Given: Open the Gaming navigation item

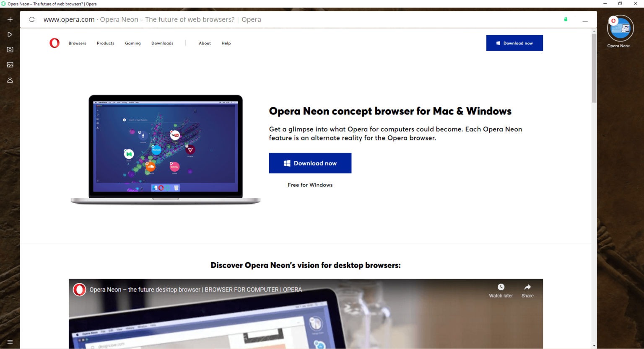Looking at the screenshot, I should click(133, 43).
